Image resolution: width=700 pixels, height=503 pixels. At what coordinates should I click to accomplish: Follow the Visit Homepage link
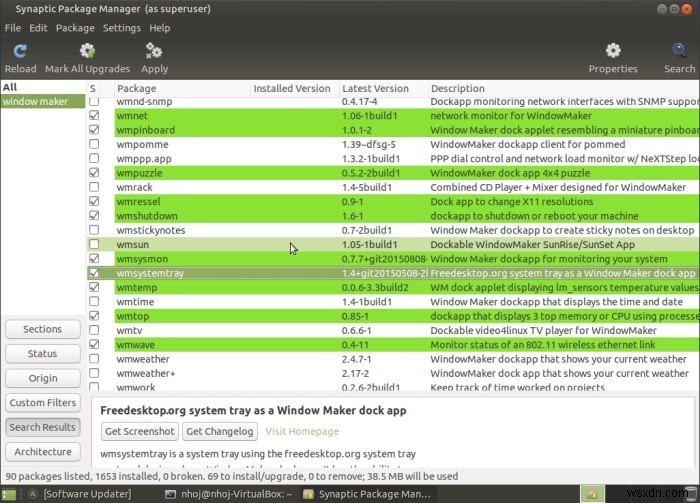pyautogui.click(x=302, y=432)
